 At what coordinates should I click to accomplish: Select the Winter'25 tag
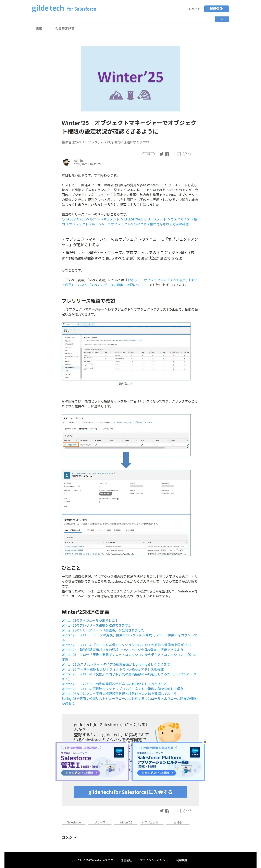(x=126, y=822)
